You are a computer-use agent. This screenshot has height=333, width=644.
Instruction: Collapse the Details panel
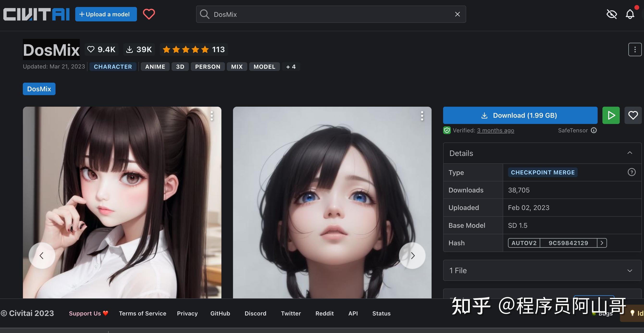click(x=630, y=153)
